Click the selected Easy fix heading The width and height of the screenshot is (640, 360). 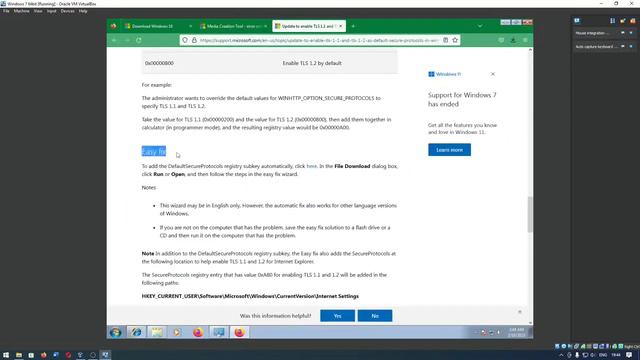click(154, 151)
